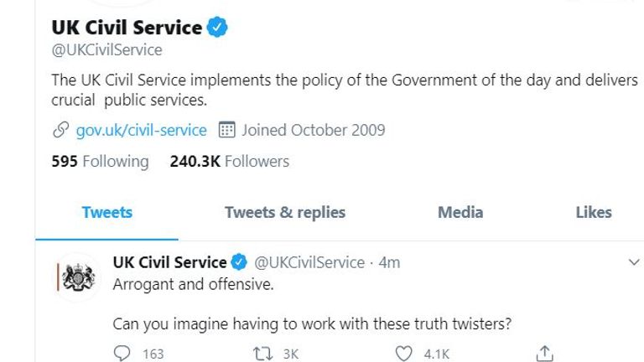Click the tweet text about truth twisters
Viewport: 644px width, 362px height.
point(312,323)
